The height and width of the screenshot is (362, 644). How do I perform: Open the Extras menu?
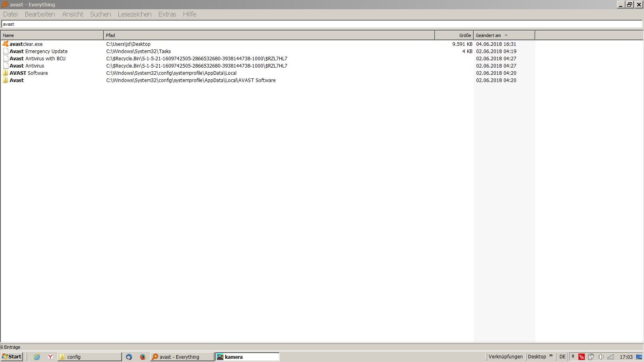click(167, 14)
